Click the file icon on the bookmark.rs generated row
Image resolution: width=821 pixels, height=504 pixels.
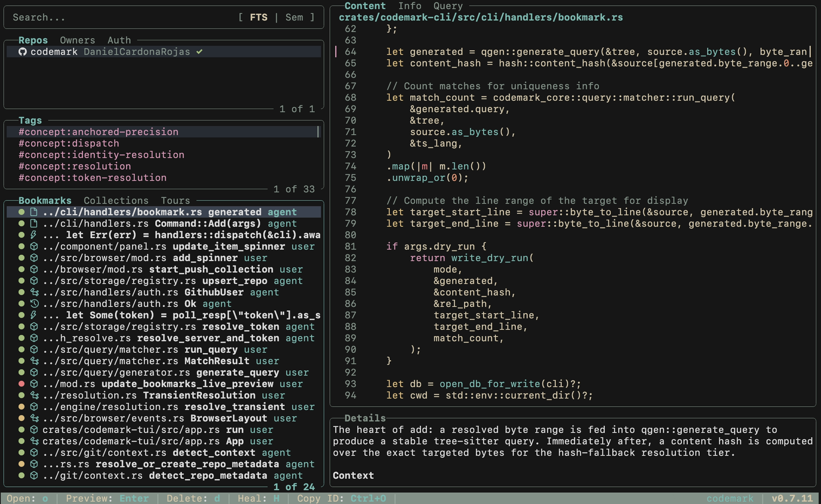click(x=34, y=212)
